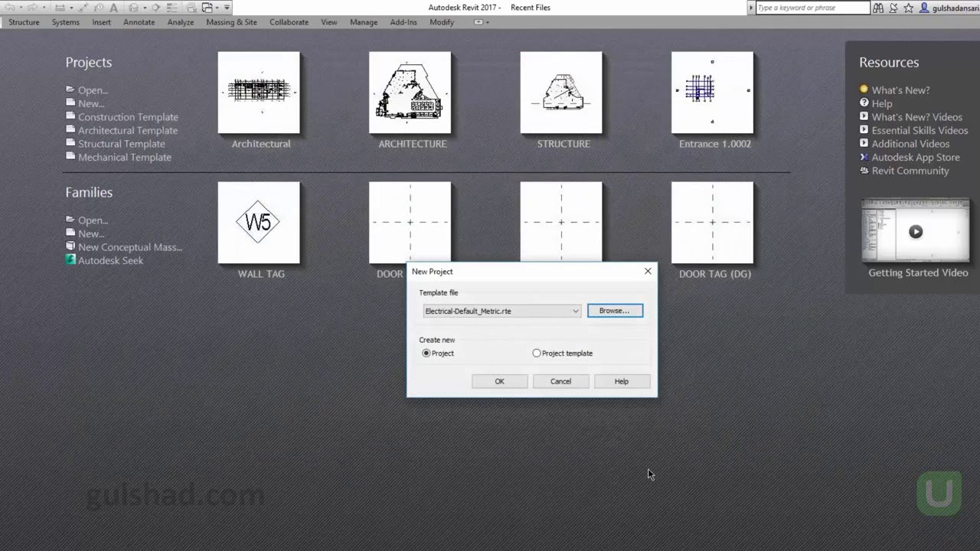Click the Favorites star icon
This screenshot has width=980, height=551.
click(x=909, y=8)
